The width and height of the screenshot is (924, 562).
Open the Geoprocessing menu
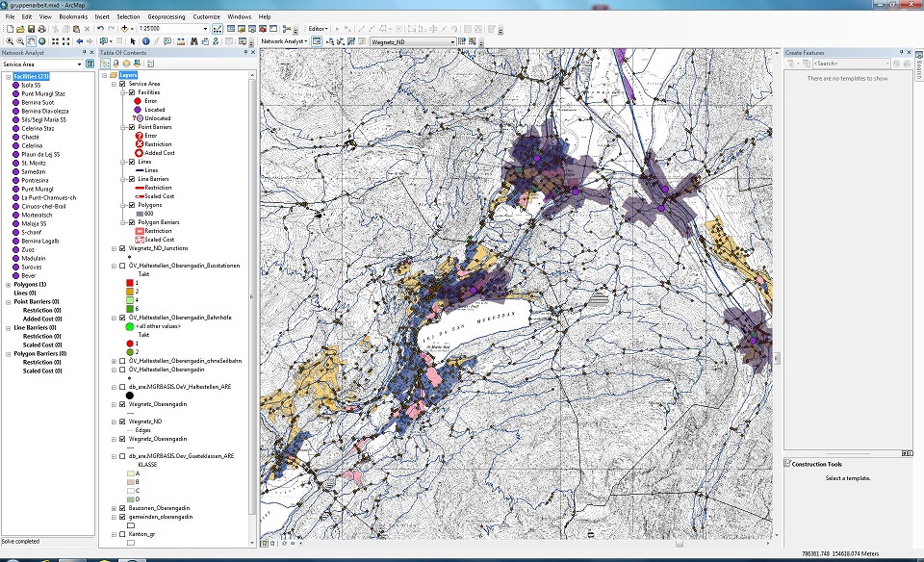point(166,16)
